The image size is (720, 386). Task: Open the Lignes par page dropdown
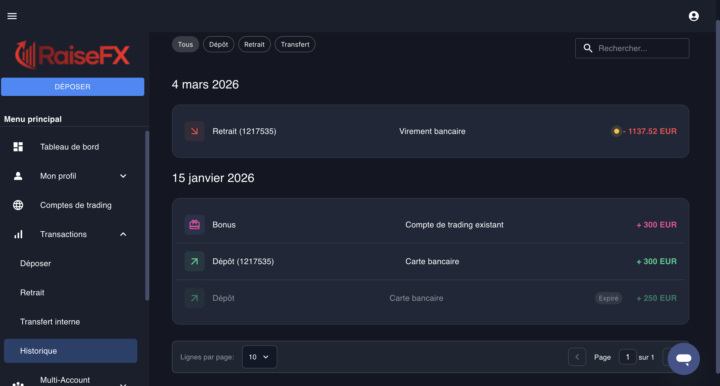pyautogui.click(x=259, y=357)
